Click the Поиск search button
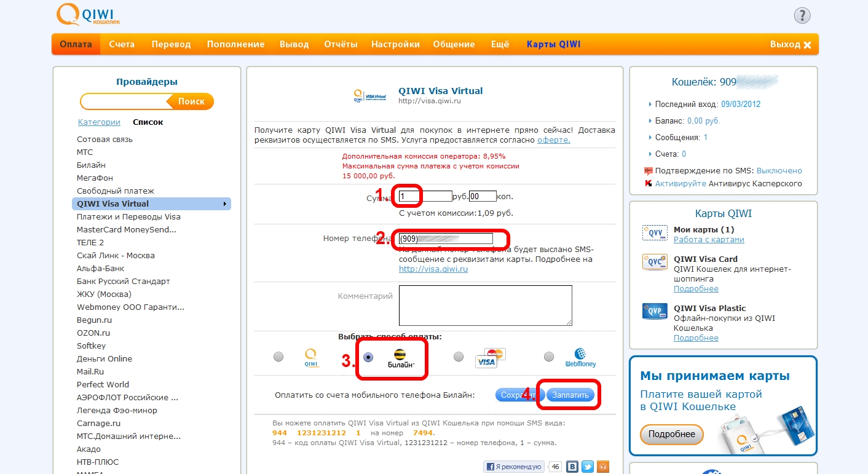The width and height of the screenshot is (868, 474). point(191,101)
